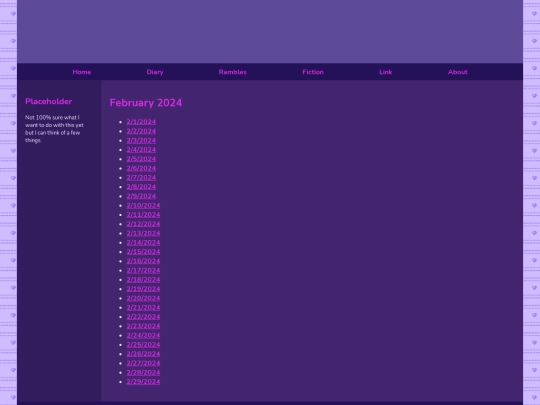Screen dimensions: 540x405
Task: Open the 2/26/2024 entry
Action: click(x=143, y=354)
